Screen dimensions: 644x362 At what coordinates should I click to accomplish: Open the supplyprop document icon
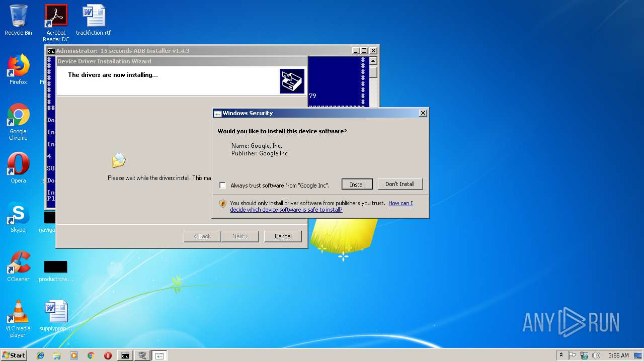tap(56, 316)
